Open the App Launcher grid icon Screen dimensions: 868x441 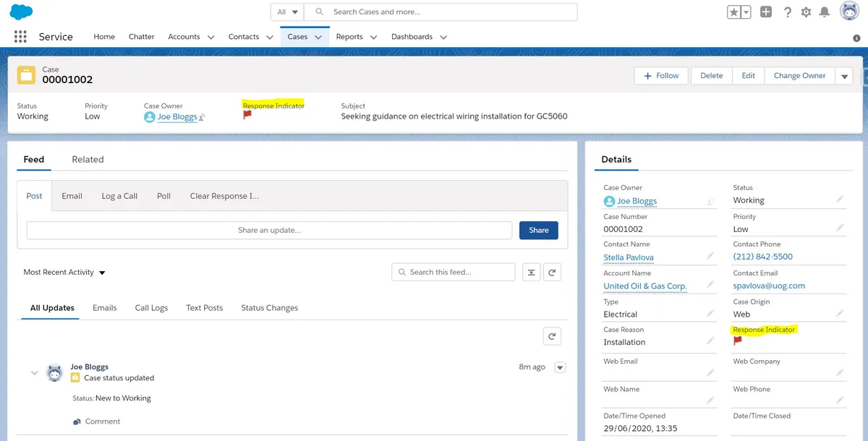click(20, 37)
